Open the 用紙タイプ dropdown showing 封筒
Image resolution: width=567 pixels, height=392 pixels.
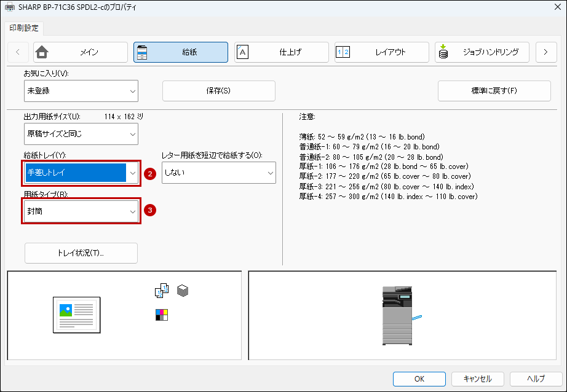tap(81, 211)
